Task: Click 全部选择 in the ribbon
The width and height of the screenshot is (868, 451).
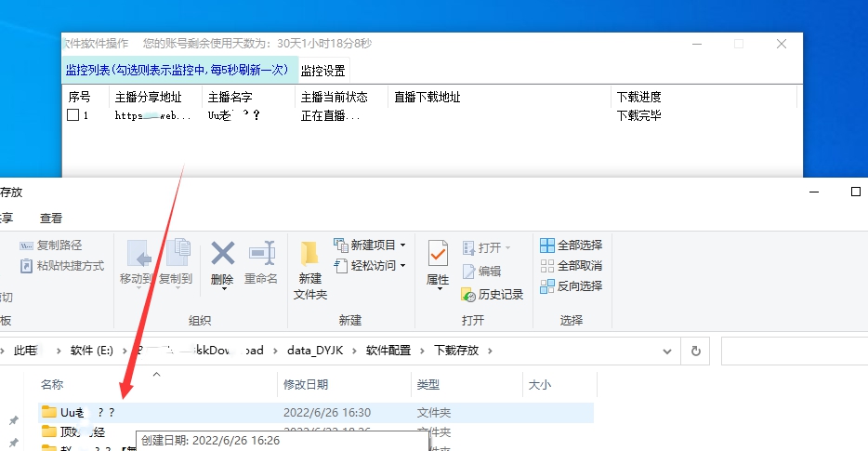Action: tap(572, 245)
